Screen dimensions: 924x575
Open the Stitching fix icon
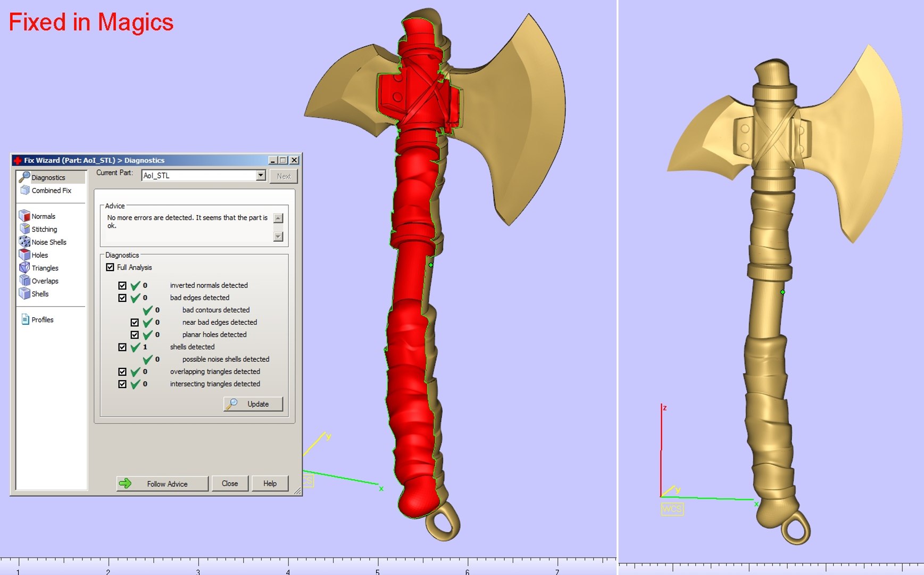coord(24,228)
